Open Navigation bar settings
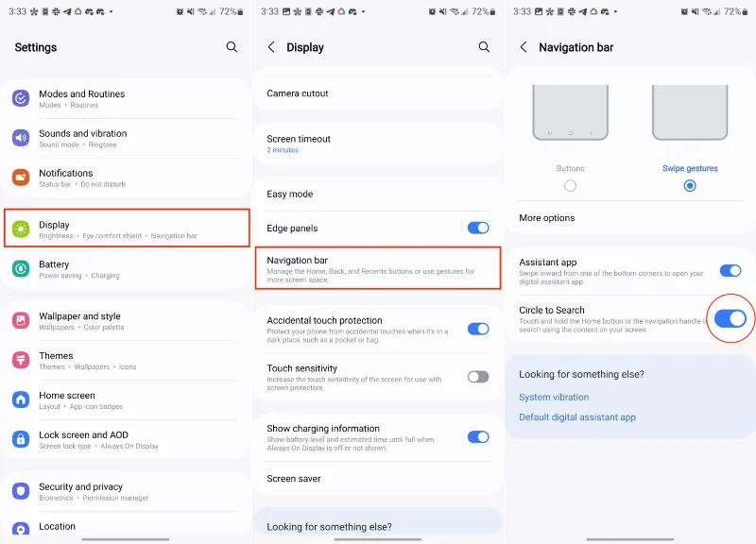The height and width of the screenshot is (544, 756). [x=377, y=268]
